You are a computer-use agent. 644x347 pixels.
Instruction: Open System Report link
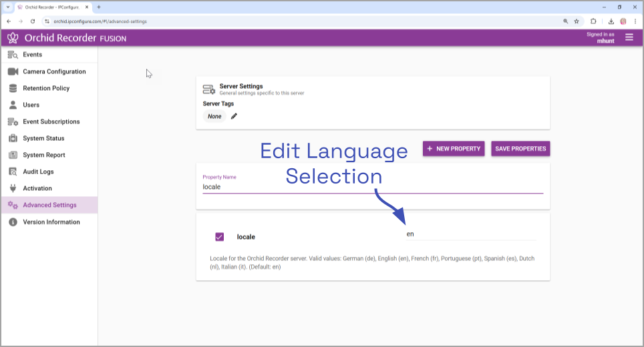44,155
